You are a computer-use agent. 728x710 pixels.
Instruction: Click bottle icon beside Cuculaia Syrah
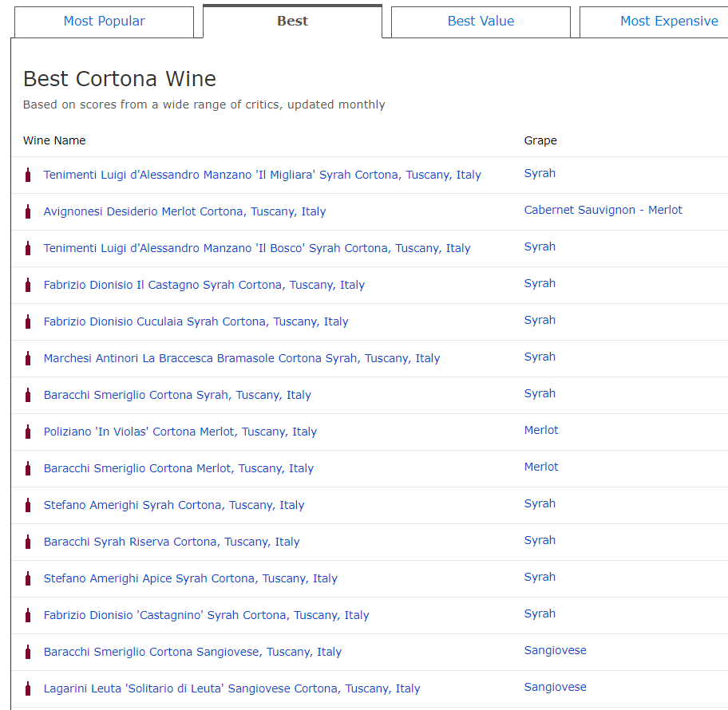click(x=28, y=321)
